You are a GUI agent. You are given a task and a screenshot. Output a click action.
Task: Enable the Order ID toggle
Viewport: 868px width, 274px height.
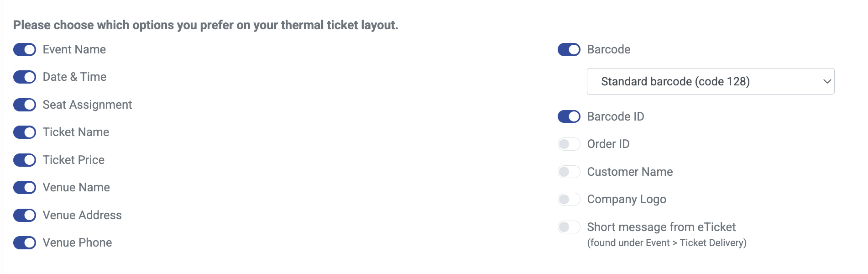(x=569, y=144)
